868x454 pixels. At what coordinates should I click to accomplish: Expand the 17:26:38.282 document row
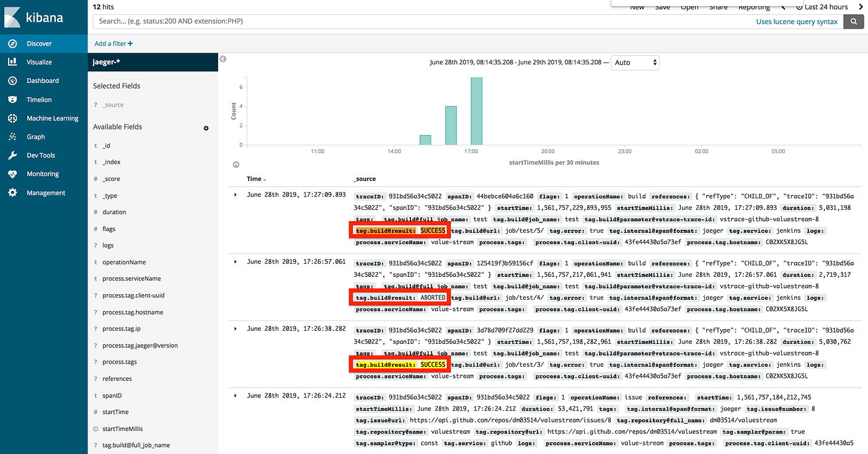(x=235, y=328)
